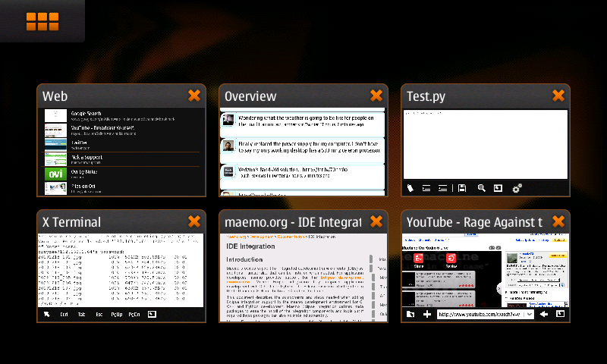Click the orange Development breadcrumb link
607x364 pixels.
coord(261,237)
